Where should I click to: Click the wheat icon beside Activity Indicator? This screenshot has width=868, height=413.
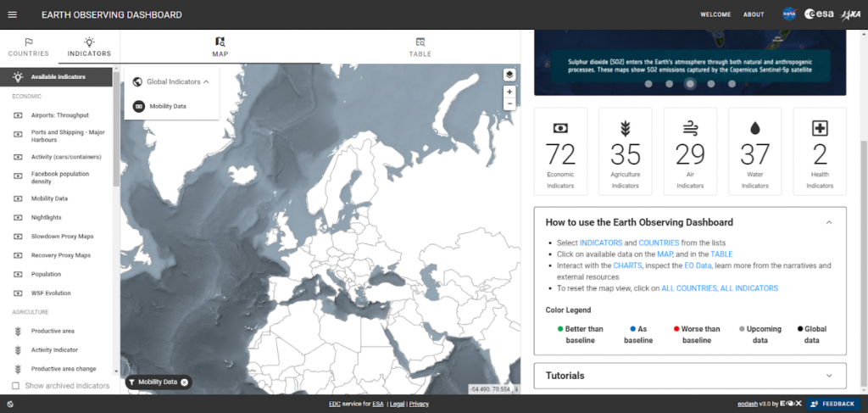pos(19,350)
